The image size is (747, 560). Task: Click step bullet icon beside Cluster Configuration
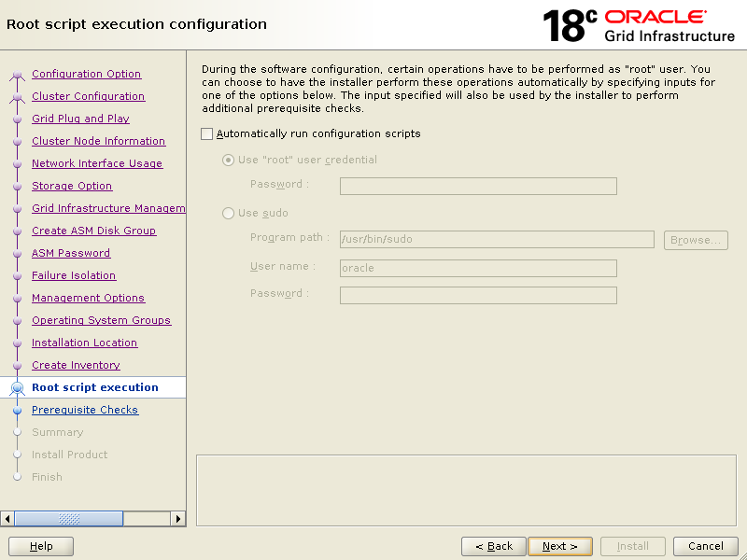coord(17,97)
